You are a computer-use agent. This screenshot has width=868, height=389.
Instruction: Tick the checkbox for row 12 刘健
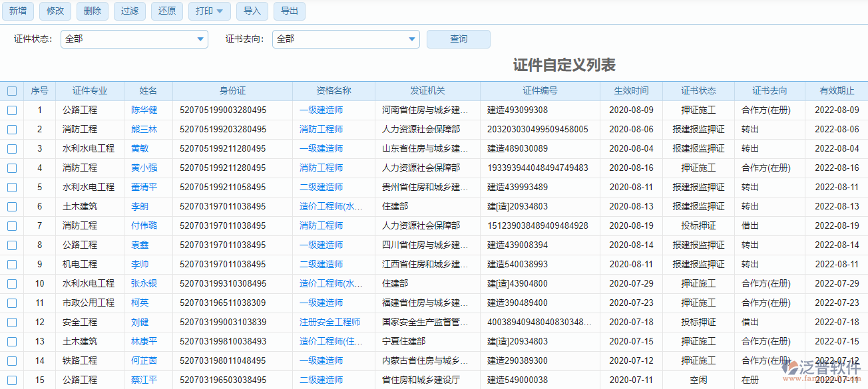(12, 323)
